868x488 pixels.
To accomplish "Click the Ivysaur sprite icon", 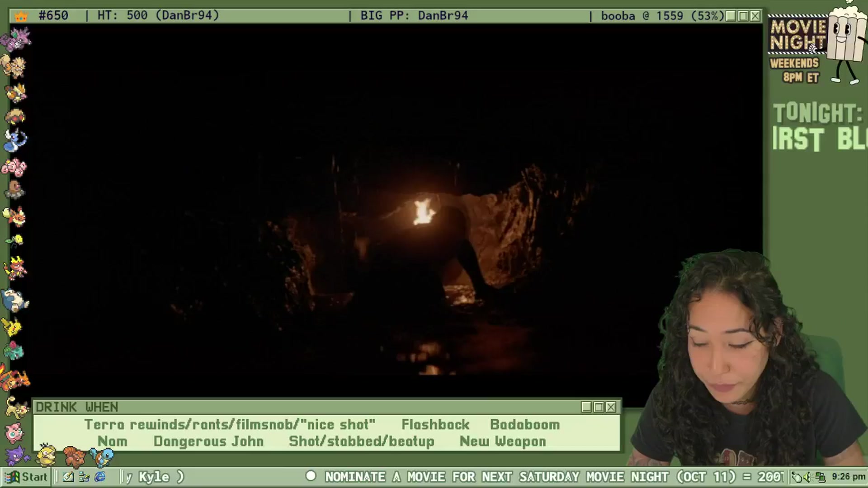I will point(14,351).
